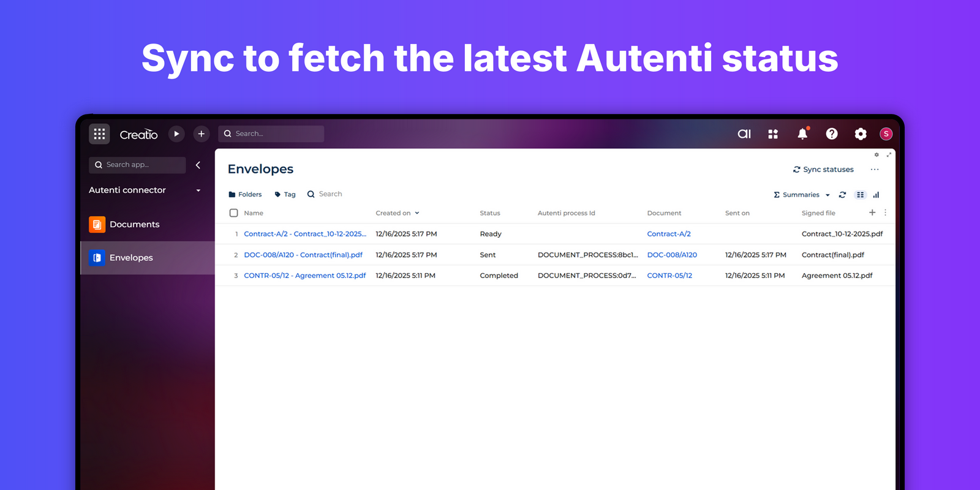980x490 pixels.
Task: Open the Summaries dropdown
Action: click(802, 195)
